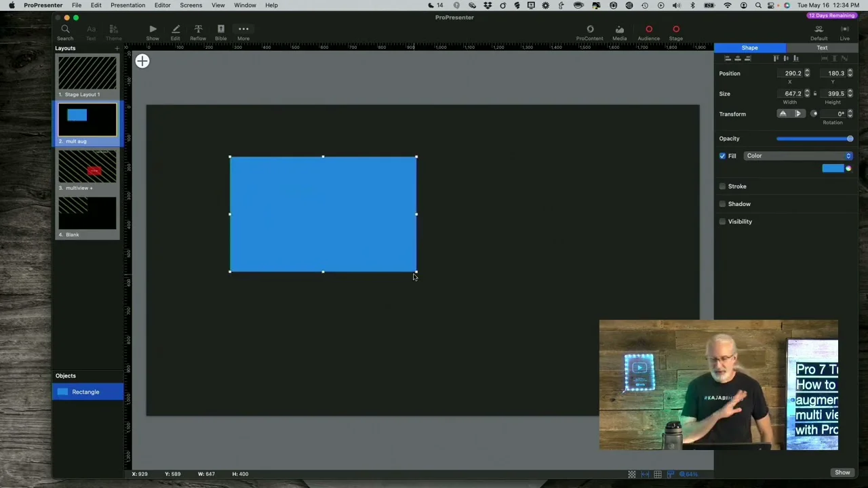Click the blue fill color swatch

(x=833, y=169)
